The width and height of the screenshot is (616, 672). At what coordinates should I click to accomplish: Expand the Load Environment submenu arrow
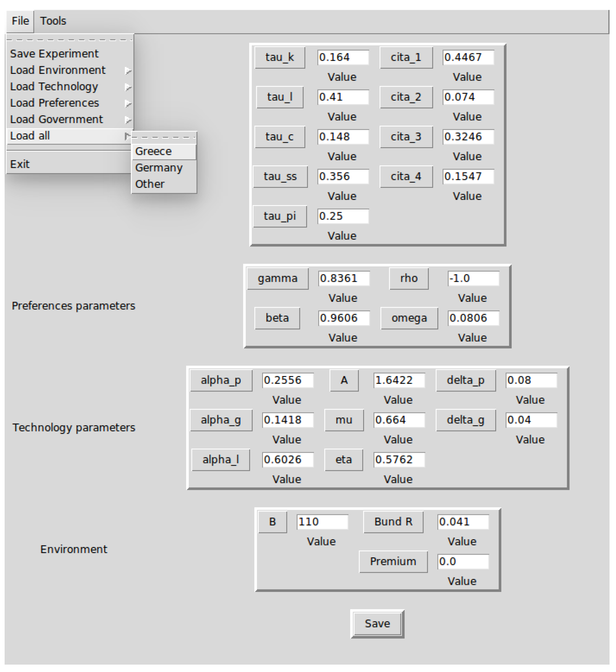[x=128, y=71]
